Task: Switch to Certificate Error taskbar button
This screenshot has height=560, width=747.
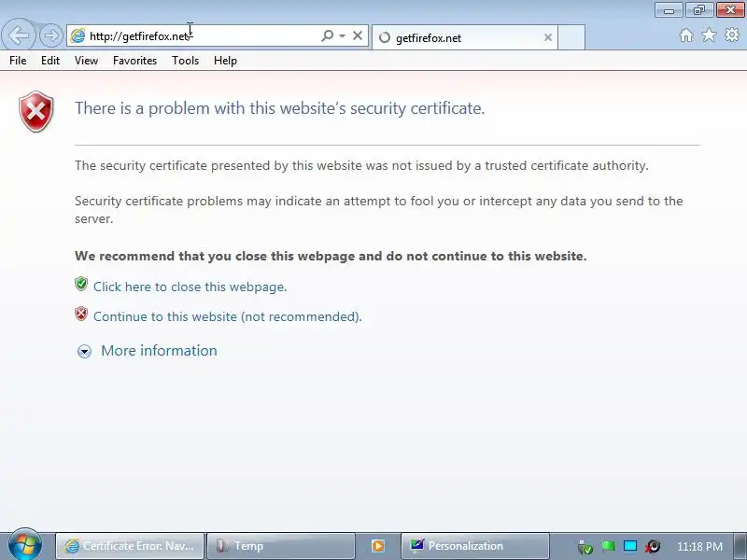Action: point(130,546)
